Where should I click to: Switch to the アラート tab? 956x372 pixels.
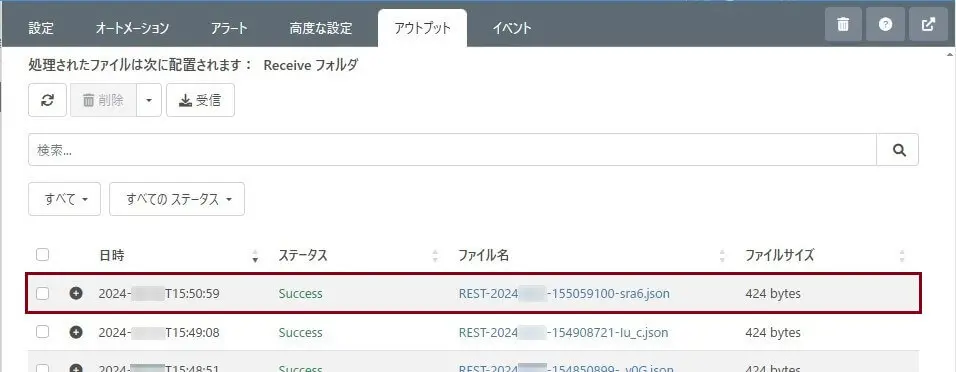coord(229,28)
